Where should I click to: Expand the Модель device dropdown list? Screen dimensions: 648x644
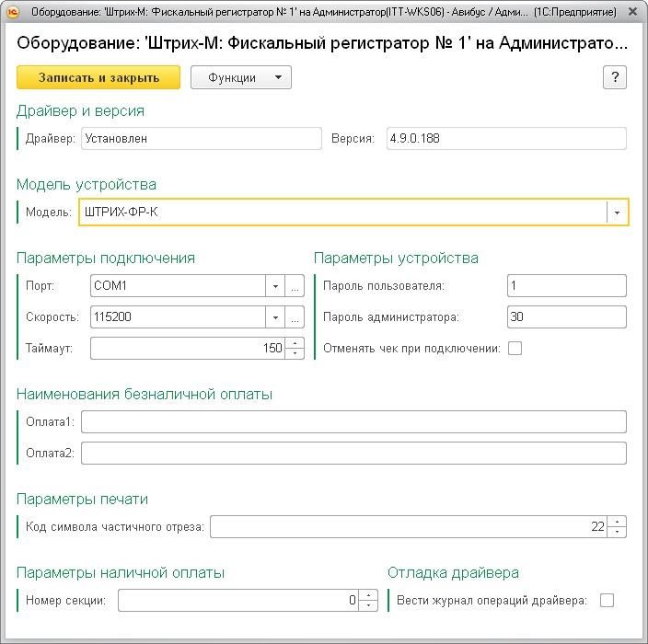pyautogui.click(x=617, y=213)
